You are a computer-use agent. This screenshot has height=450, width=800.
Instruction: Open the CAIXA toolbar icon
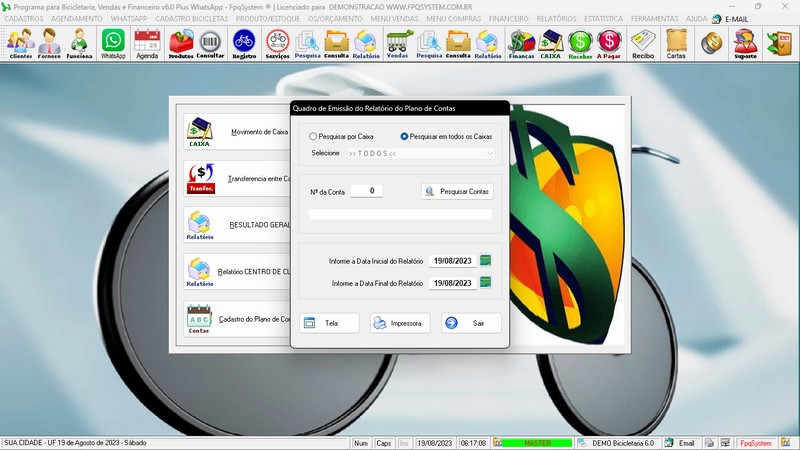(x=550, y=44)
